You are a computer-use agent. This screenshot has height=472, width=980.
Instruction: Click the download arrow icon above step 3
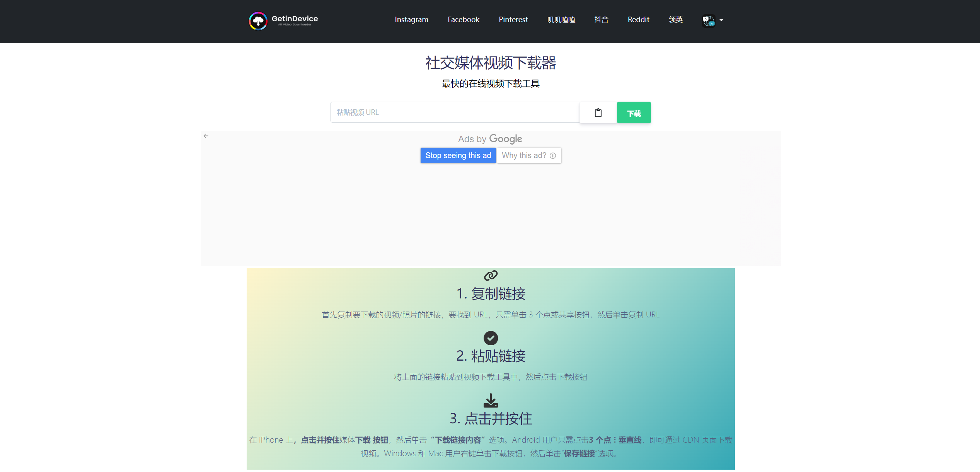pos(490,400)
